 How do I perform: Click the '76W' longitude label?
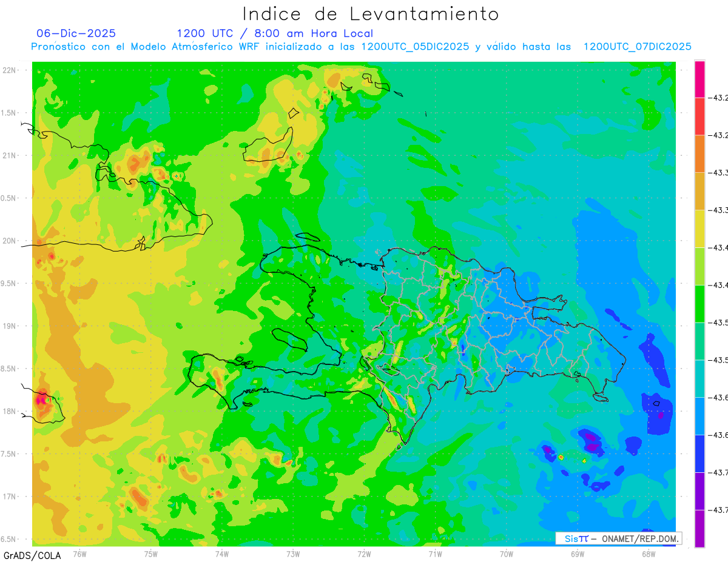[x=79, y=554]
